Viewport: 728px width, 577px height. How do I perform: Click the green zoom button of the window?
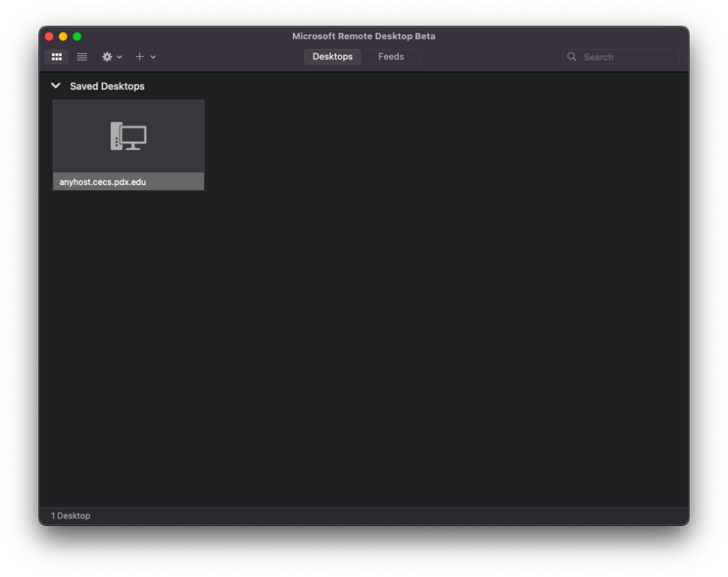77,36
